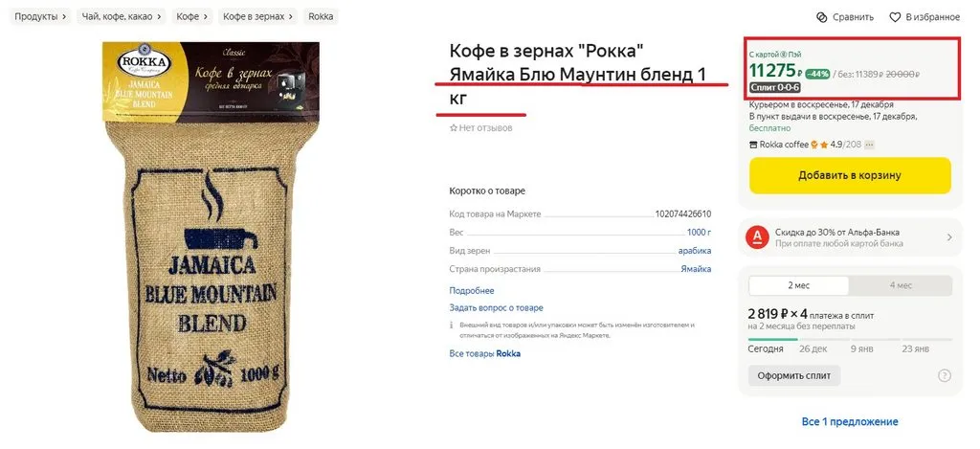
Task: Click the star icon beside Нет отзывов
Action: (454, 128)
